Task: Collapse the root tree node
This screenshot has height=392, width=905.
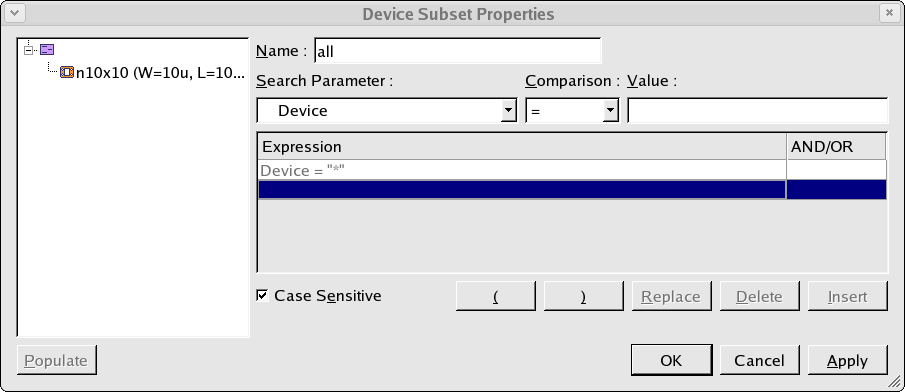Action: [28, 50]
